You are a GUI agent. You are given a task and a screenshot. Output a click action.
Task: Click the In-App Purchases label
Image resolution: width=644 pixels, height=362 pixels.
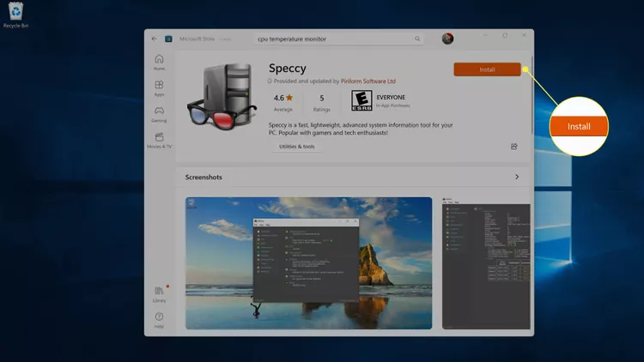(x=393, y=106)
